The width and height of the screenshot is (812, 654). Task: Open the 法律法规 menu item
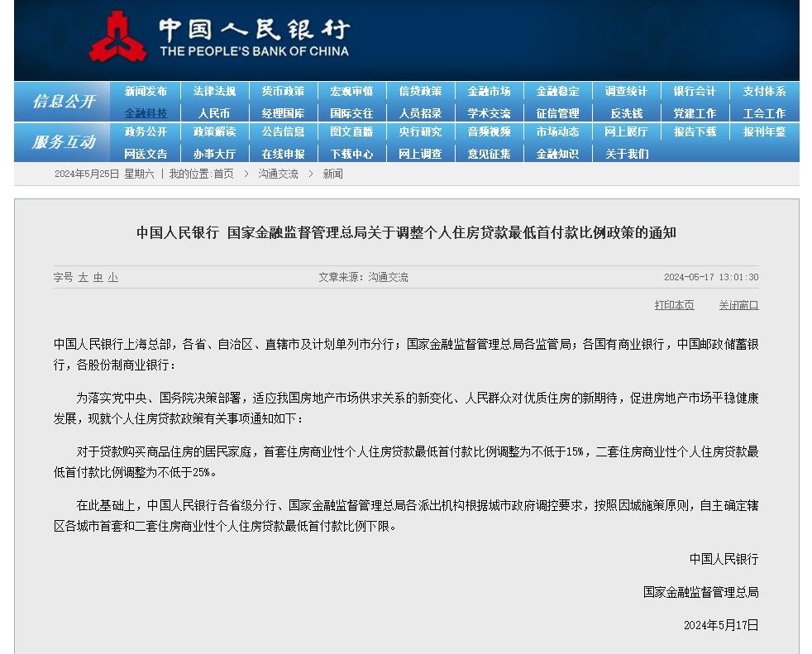click(214, 91)
